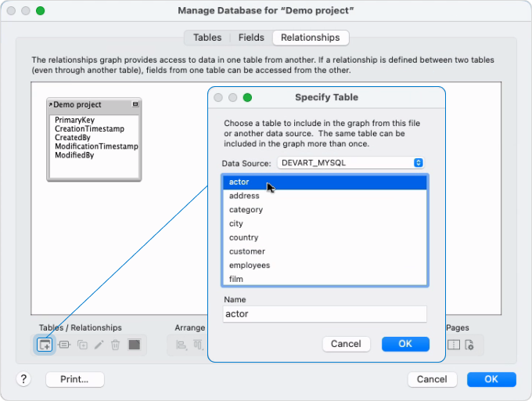Select the film table row
Screen dimensions: 532x401
click(x=325, y=279)
